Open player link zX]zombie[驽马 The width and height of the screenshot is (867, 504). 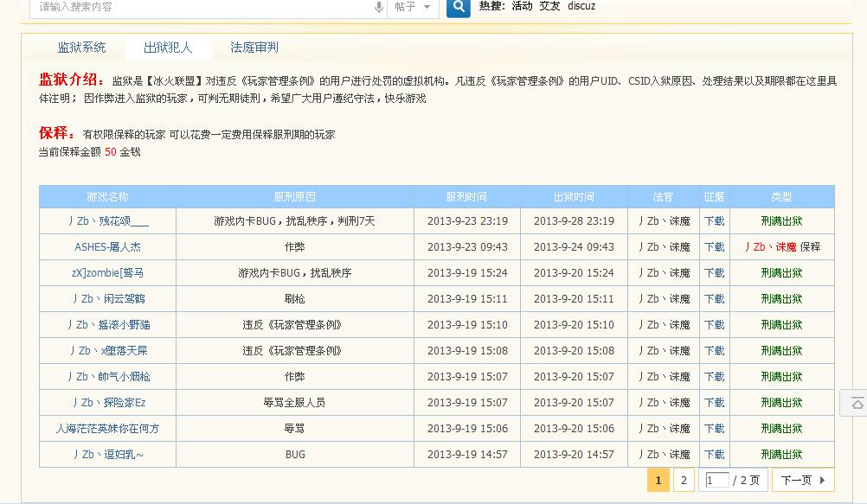(107, 273)
